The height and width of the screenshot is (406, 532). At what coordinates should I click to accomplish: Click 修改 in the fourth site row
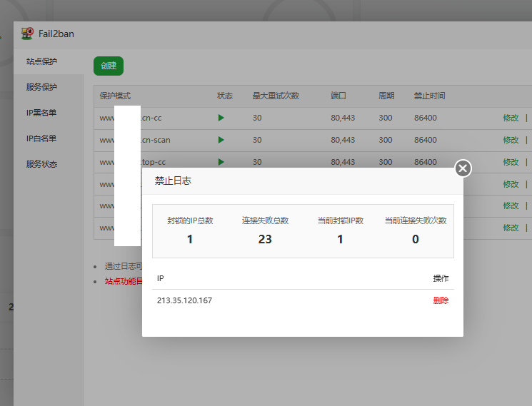tap(511, 184)
